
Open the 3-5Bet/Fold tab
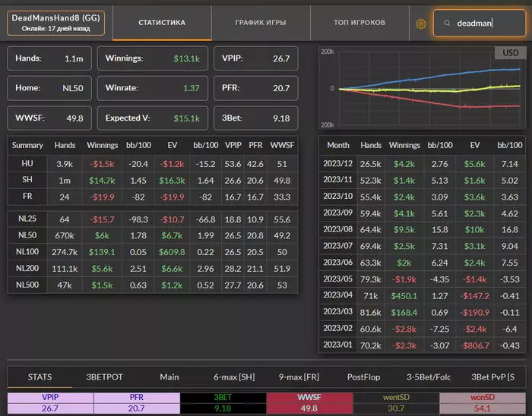[429, 377]
